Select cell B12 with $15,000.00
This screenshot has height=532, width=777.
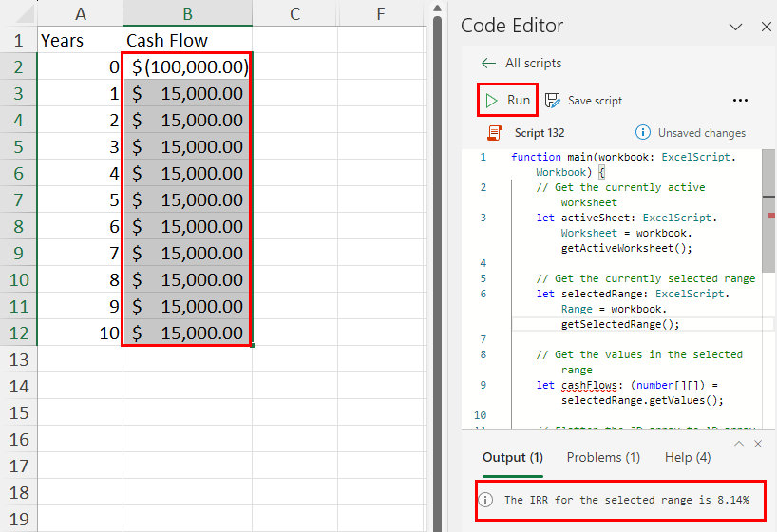coord(187,332)
